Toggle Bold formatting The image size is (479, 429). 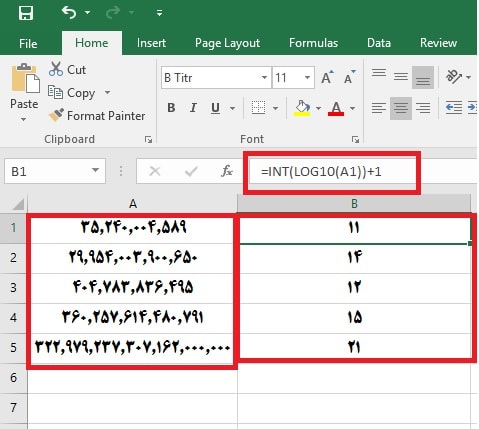(171, 108)
